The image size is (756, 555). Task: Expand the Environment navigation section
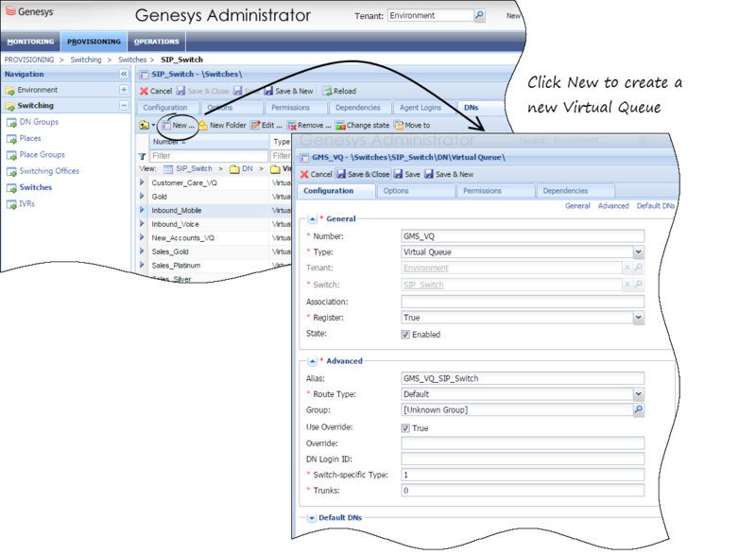pos(124,90)
